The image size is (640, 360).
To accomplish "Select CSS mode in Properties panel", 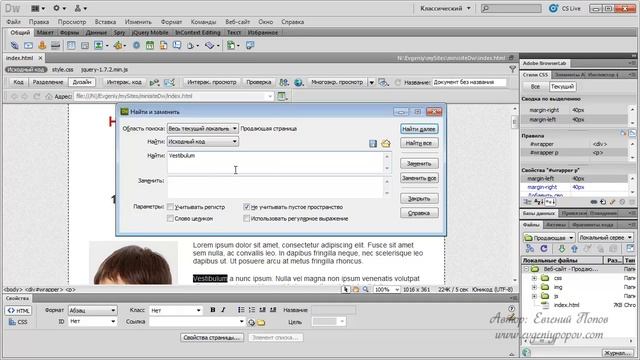I will pos(18,322).
